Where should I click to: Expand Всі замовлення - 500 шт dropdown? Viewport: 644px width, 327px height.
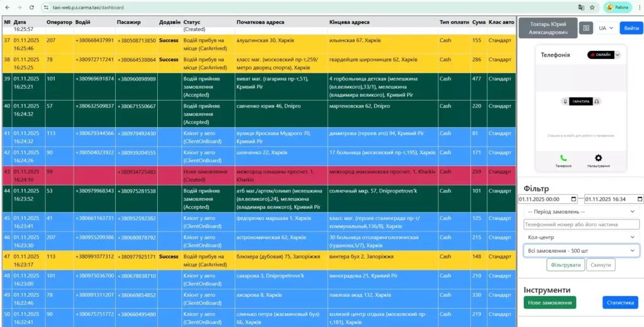tap(581, 250)
